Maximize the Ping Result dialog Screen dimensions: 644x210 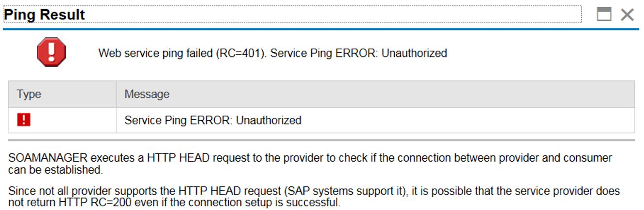click(604, 14)
